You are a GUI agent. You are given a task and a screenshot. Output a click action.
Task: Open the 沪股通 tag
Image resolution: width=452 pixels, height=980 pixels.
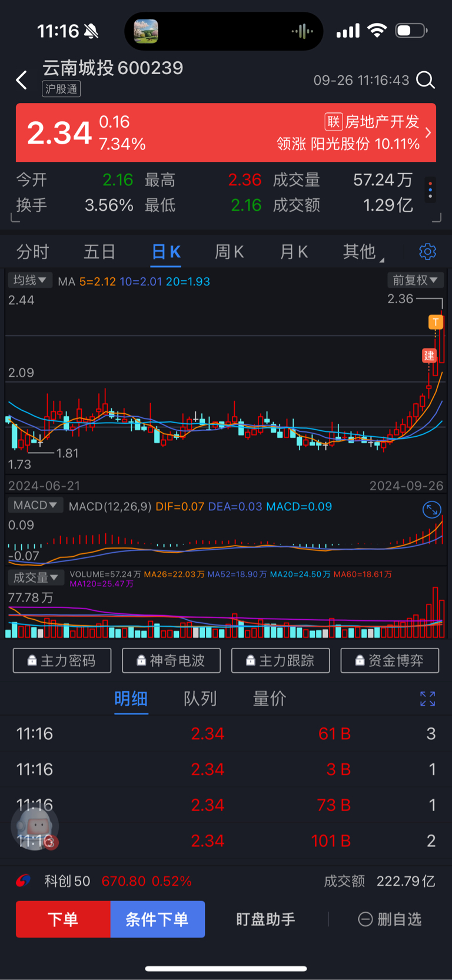click(x=61, y=89)
